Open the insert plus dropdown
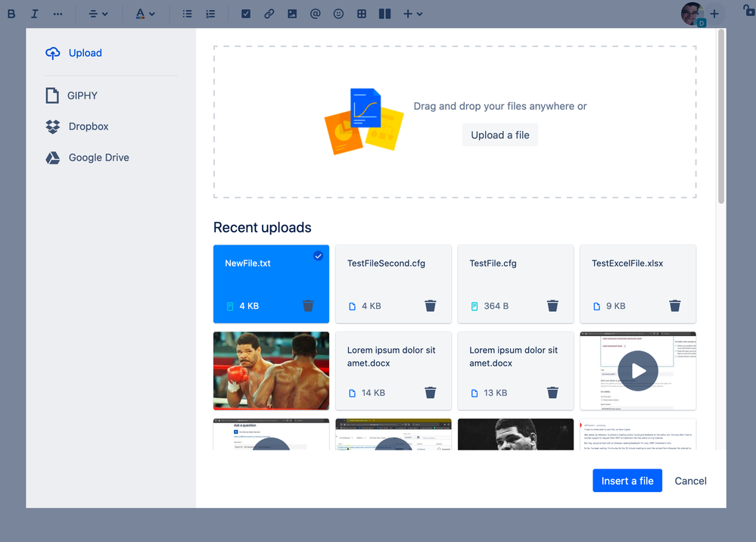 pyautogui.click(x=412, y=14)
